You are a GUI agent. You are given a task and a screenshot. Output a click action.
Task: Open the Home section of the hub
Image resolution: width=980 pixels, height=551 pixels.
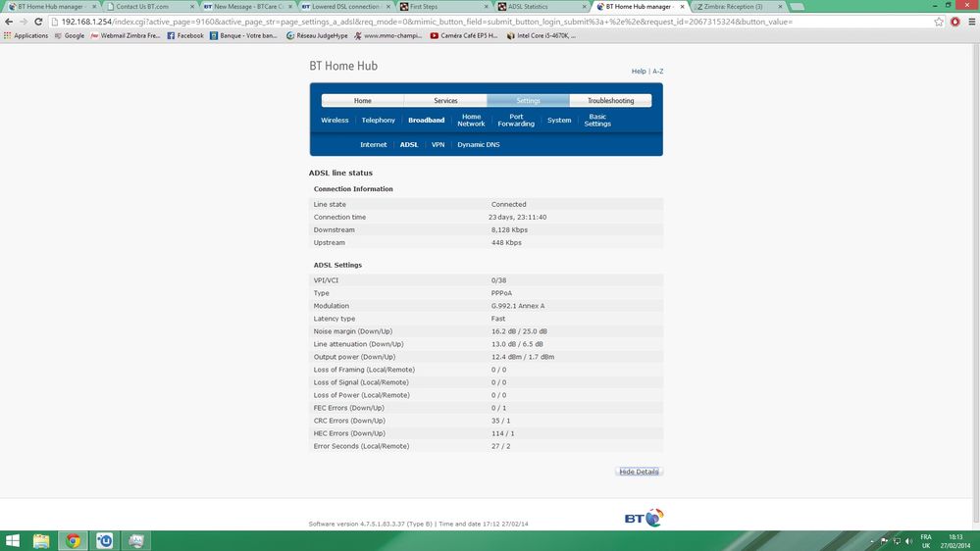363,101
